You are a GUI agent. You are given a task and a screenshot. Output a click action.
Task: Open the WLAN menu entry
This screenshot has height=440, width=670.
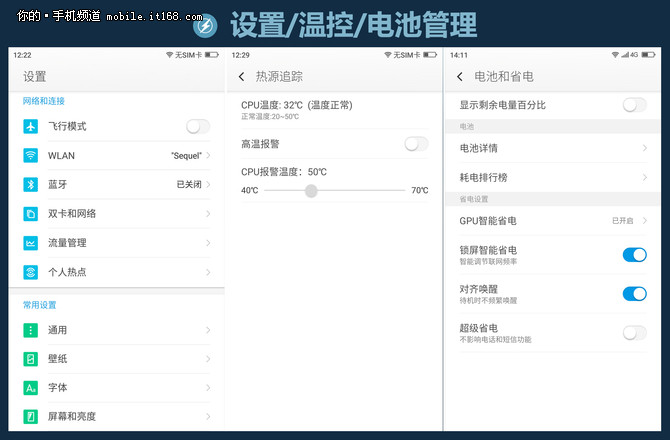(116, 155)
